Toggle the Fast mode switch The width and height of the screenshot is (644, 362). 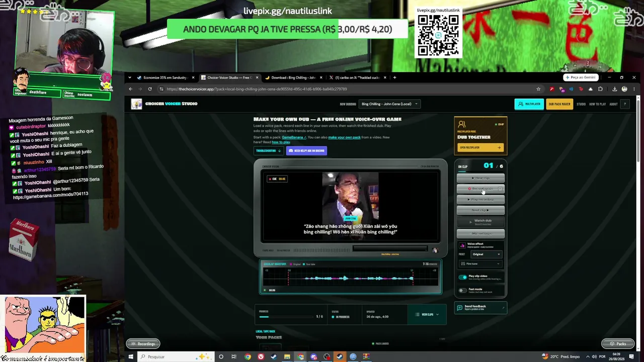tap(462, 290)
